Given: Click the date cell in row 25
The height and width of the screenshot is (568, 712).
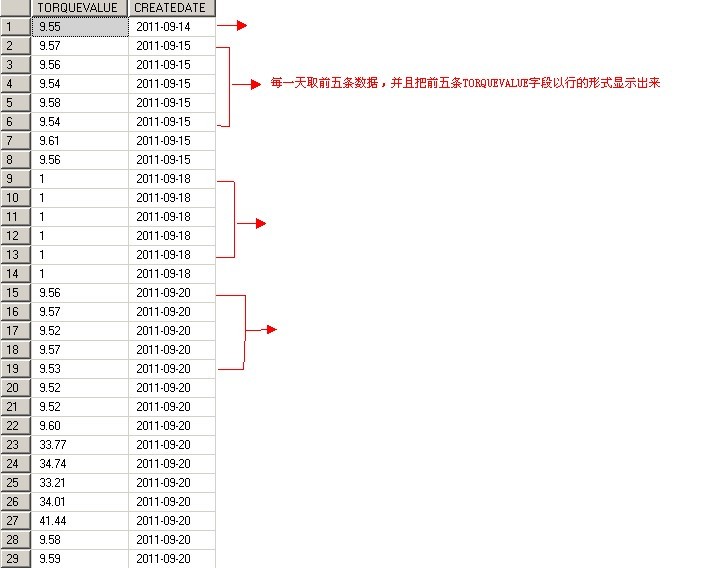Looking at the screenshot, I should (172, 483).
